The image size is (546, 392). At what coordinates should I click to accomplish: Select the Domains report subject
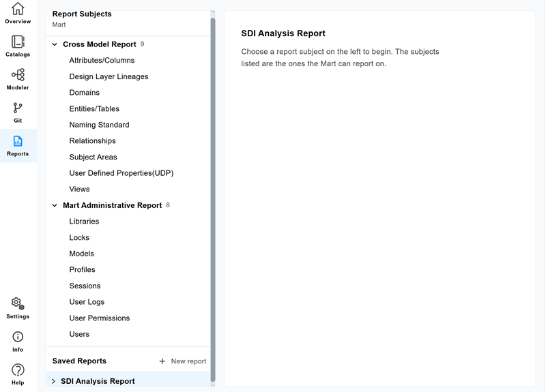click(x=84, y=93)
